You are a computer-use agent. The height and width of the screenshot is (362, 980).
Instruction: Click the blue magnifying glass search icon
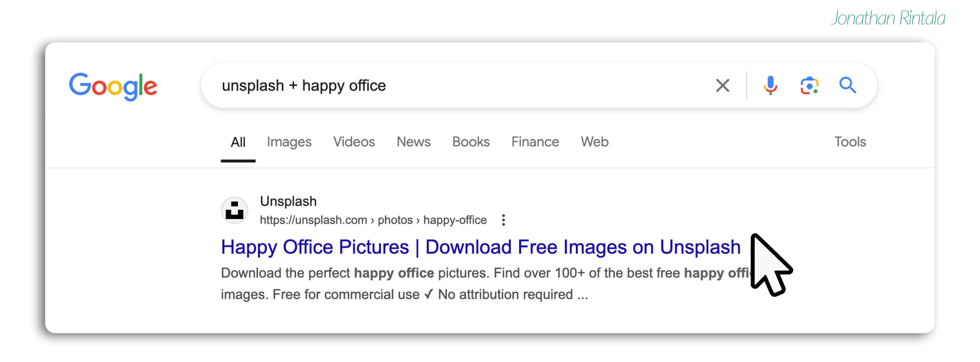847,85
